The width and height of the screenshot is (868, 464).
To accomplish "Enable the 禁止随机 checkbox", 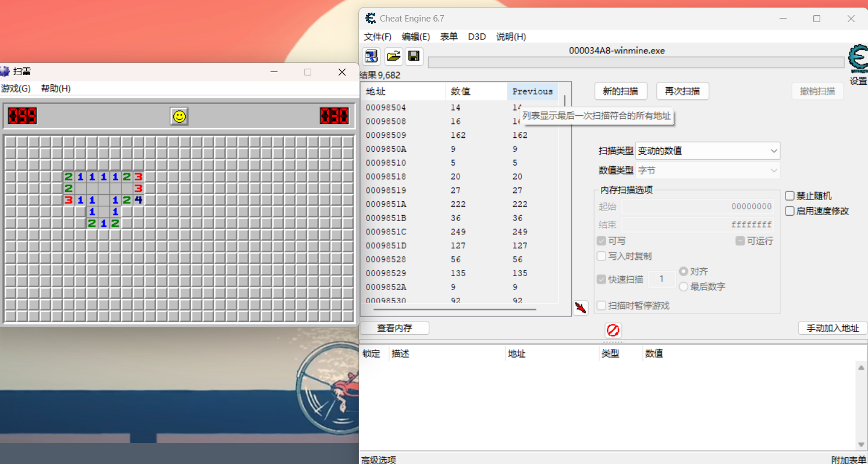I will coord(790,196).
